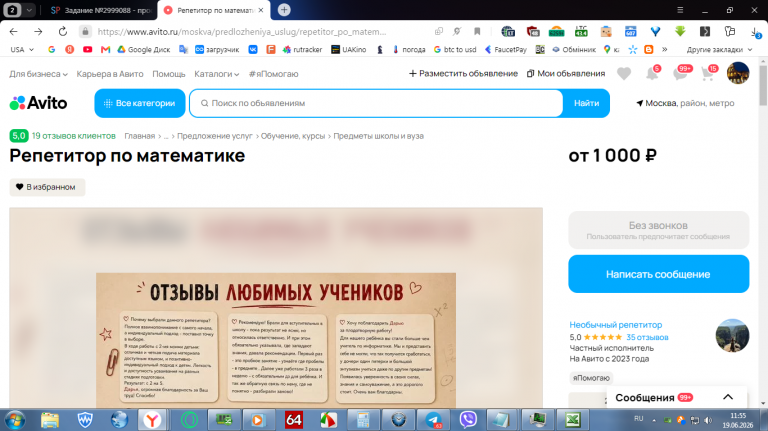768x431 pixels.
Task: Expand Другие закладки folder
Action: pyautogui.click(x=719, y=49)
